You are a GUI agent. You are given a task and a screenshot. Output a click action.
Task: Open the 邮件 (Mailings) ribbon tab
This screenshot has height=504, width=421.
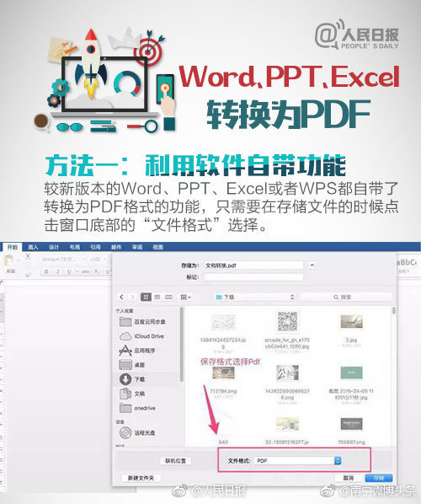[x=116, y=247]
